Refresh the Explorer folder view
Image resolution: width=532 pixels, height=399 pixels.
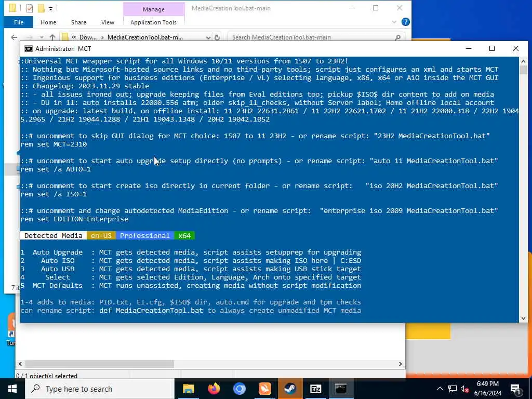pos(217,37)
